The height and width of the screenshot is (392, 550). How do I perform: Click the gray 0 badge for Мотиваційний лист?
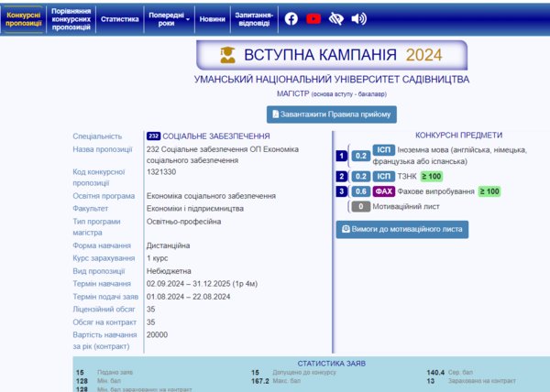(361, 206)
